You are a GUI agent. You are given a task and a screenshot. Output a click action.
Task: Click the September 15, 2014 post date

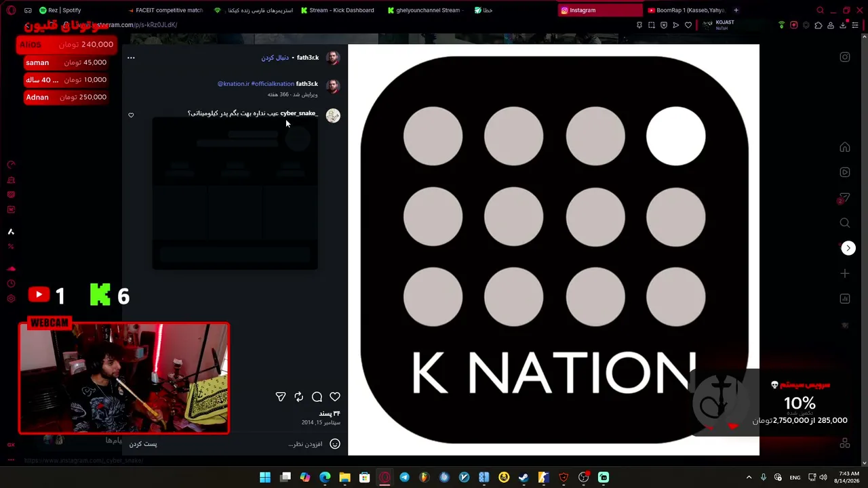pyautogui.click(x=321, y=422)
